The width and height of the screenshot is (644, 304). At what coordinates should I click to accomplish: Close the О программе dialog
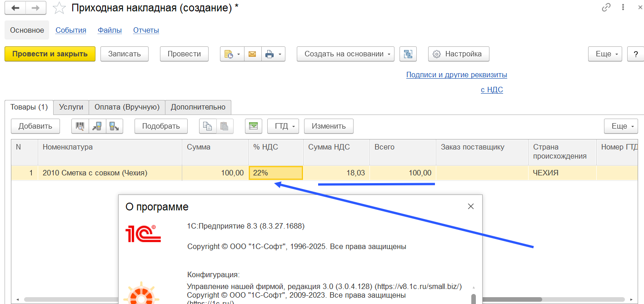pos(471,206)
